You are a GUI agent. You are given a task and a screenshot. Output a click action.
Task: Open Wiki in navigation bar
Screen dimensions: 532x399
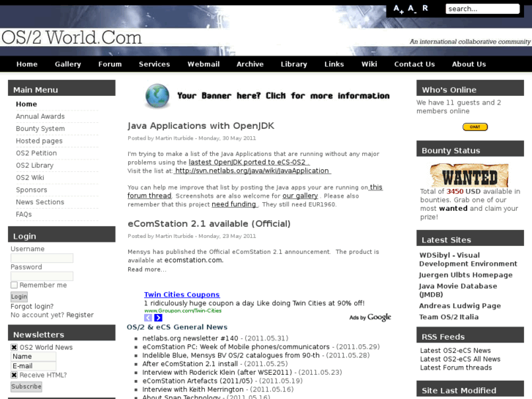369,64
